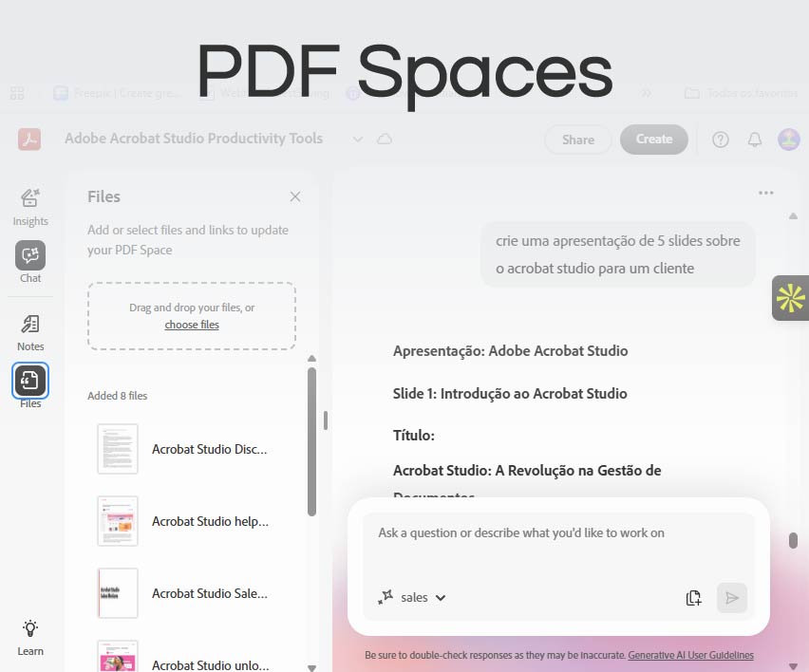Click the panel divider resize handle
Screen dimensions: 809x672
325,420
